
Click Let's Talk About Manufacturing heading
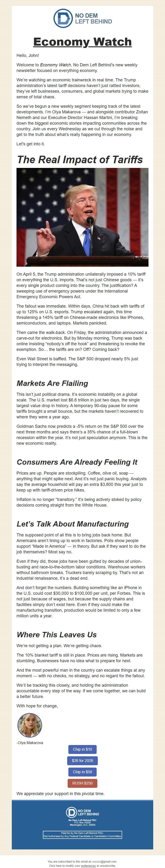click(73, 524)
